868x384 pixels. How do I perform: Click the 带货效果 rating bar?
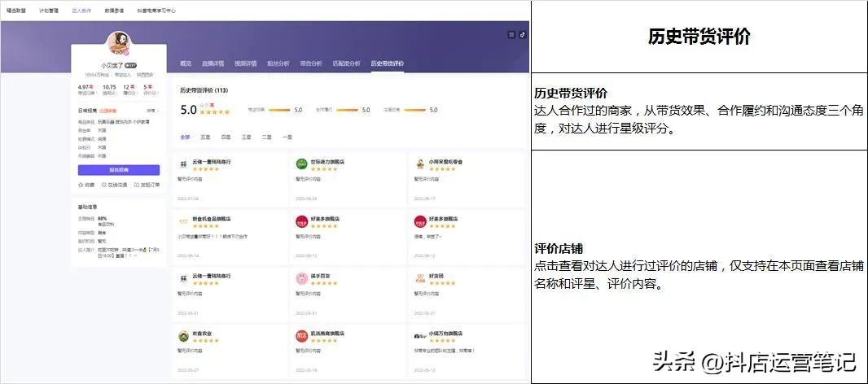[x=279, y=110]
